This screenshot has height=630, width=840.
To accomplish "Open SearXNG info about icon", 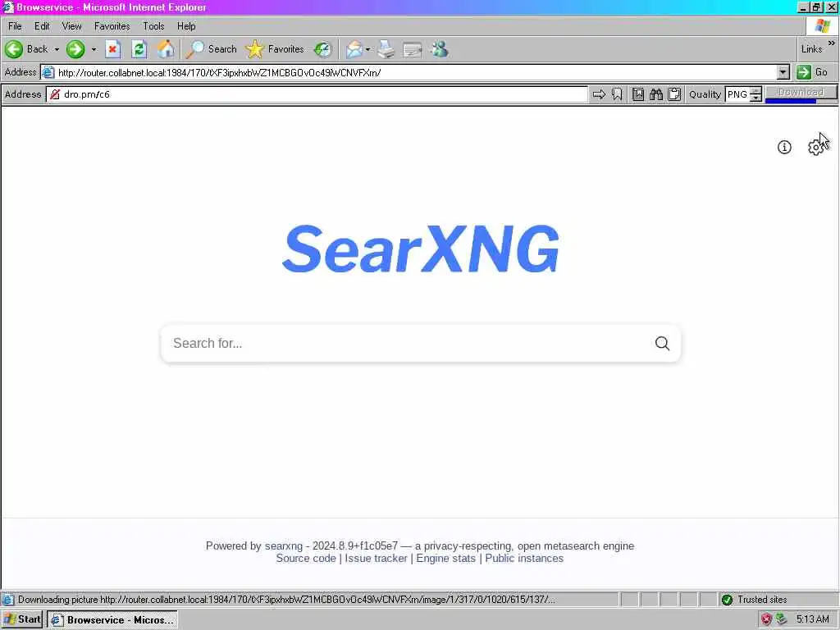I will [x=784, y=148].
